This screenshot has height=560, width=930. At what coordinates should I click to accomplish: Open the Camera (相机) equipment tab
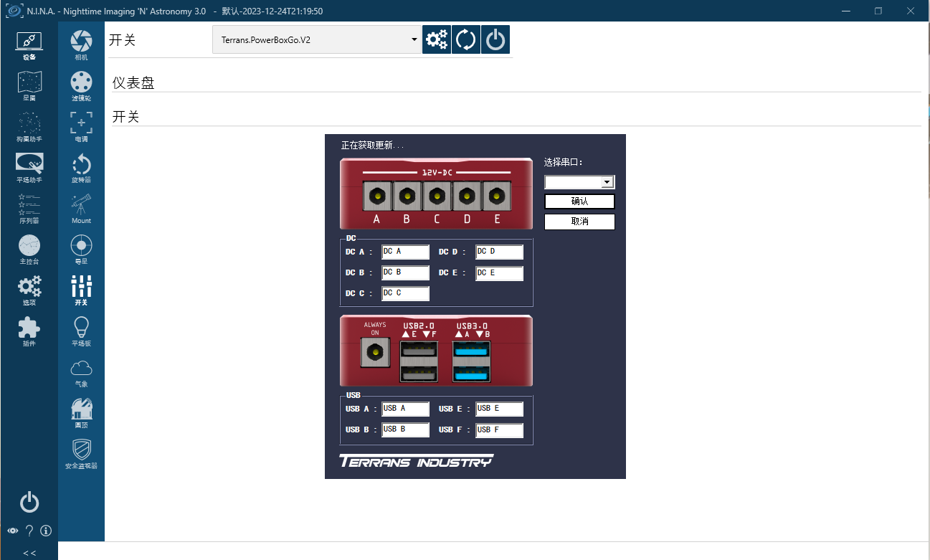[81, 44]
